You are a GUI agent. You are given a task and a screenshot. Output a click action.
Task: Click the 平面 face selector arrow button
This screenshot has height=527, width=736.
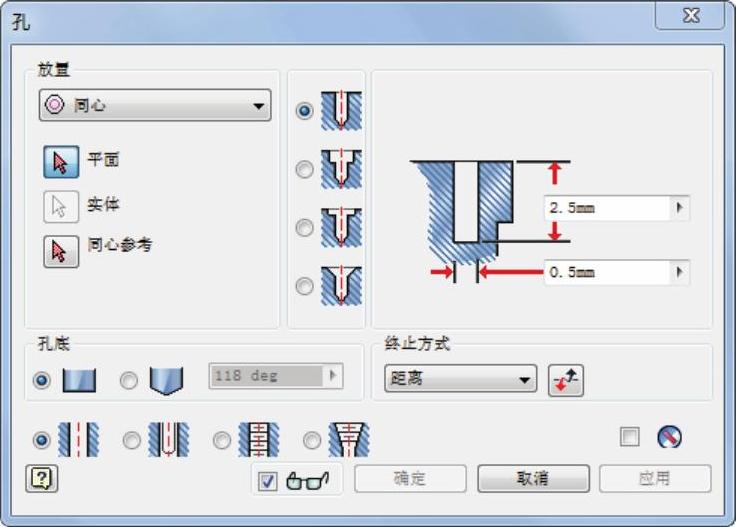pyautogui.click(x=61, y=162)
